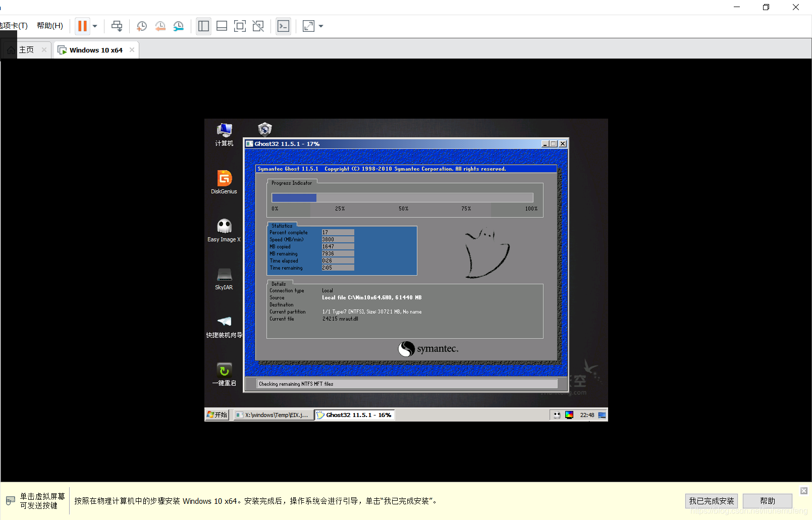Click the guest tray face icon
812x520 pixels.
(557, 415)
